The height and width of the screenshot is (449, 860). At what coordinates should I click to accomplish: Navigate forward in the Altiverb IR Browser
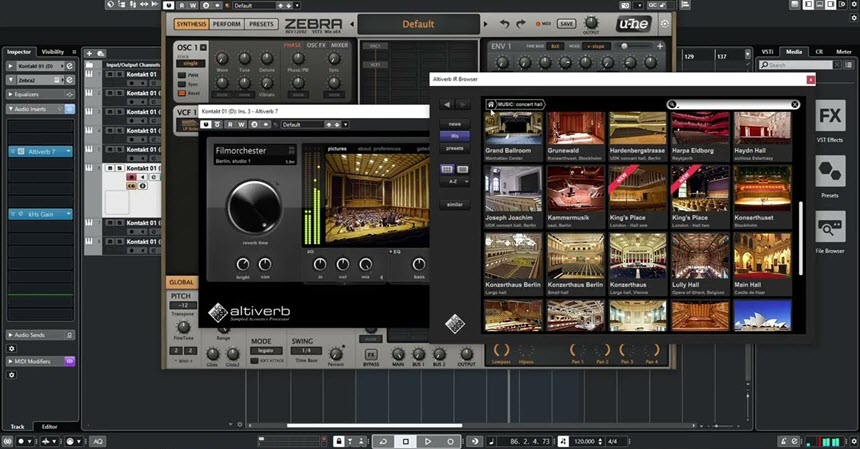pyautogui.click(x=463, y=104)
